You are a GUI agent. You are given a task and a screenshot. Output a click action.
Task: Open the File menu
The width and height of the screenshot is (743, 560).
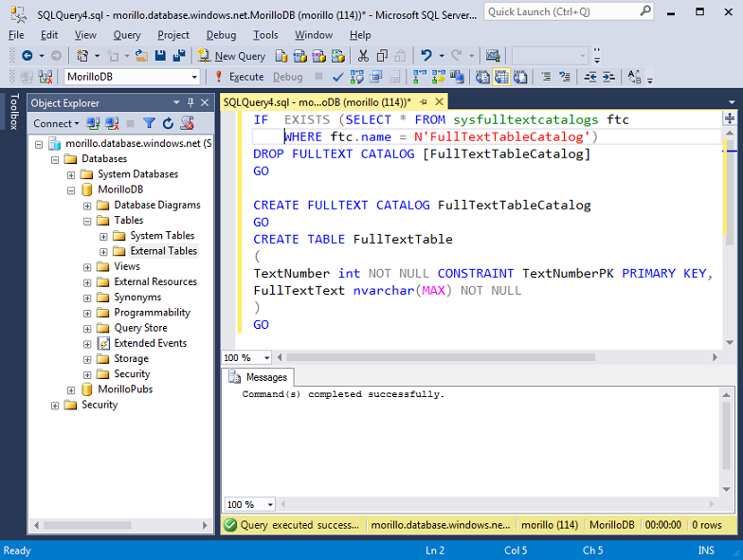pyautogui.click(x=16, y=35)
